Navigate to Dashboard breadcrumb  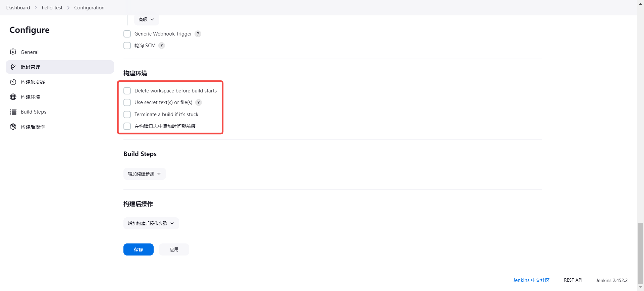point(18,8)
